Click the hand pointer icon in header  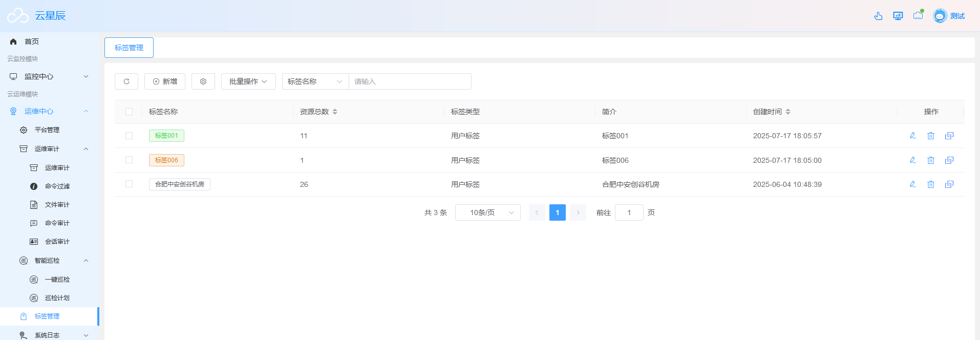click(x=878, y=16)
